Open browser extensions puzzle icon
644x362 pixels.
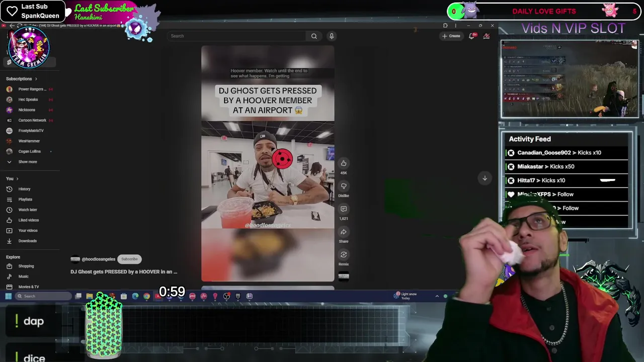pos(445,25)
